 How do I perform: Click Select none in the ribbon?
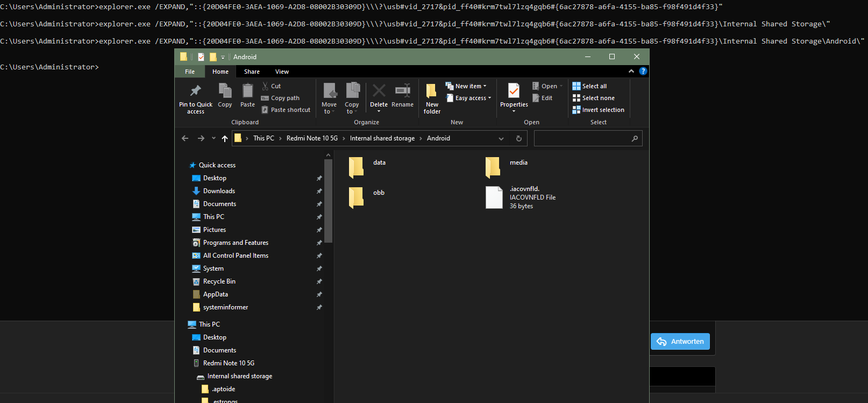pyautogui.click(x=594, y=98)
